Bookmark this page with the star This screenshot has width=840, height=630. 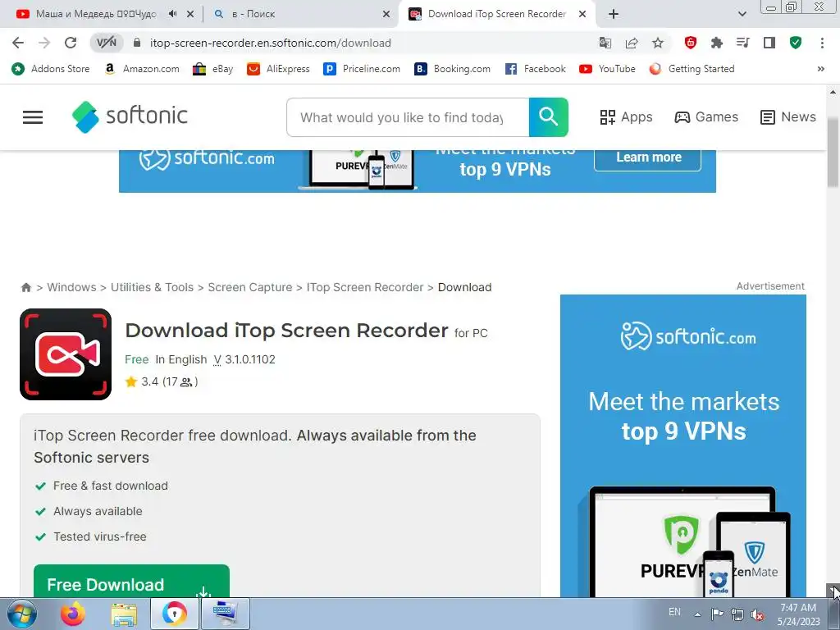[x=658, y=43]
